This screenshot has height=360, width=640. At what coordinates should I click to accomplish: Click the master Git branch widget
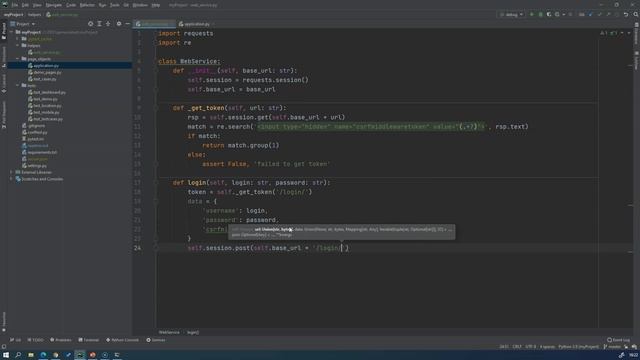tap(612, 347)
